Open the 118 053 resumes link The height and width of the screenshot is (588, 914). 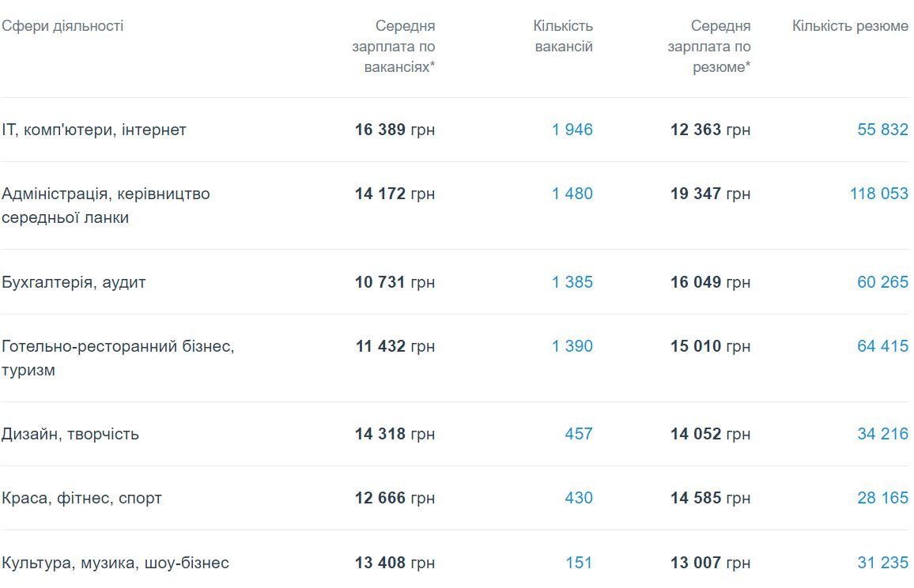point(878,194)
